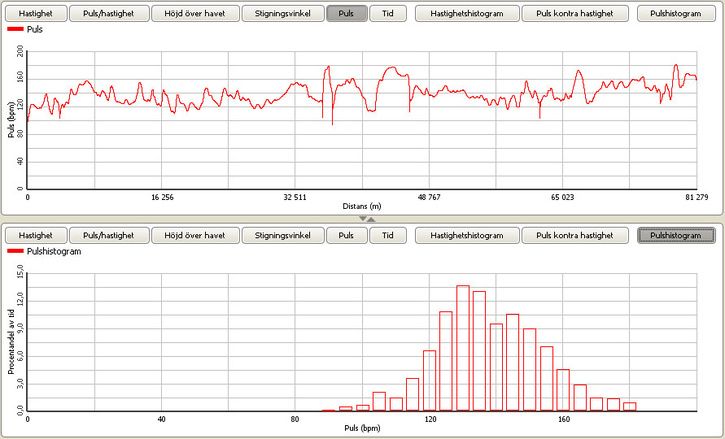Screen dimensions: 725x439
Task: Open Höjd över havet in upper chart panel
Action: pyautogui.click(x=195, y=13)
